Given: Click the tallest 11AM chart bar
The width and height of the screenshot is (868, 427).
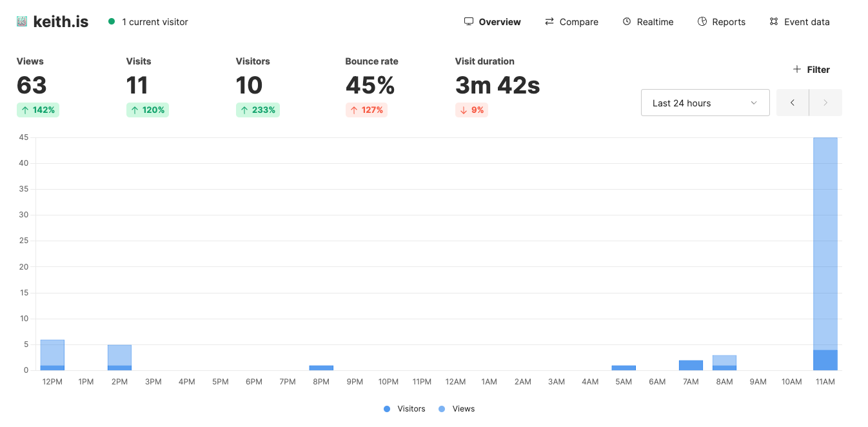Looking at the screenshot, I should [826, 252].
